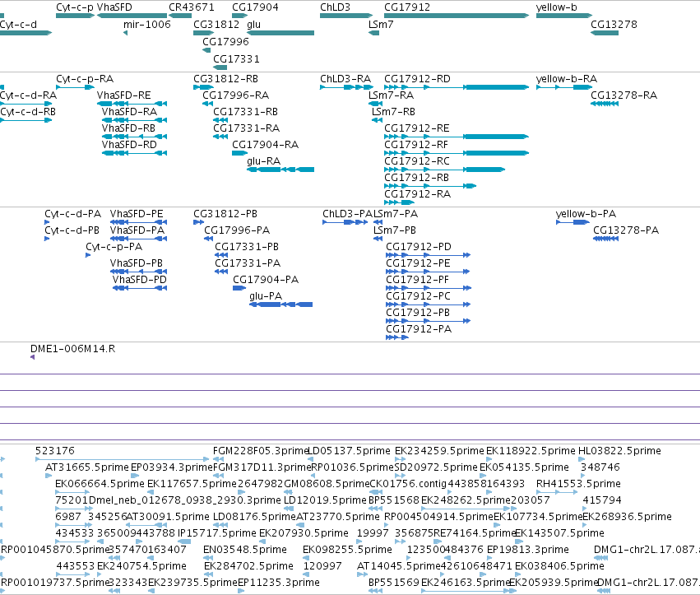Select the EK268936.5prime EST label

click(628, 517)
